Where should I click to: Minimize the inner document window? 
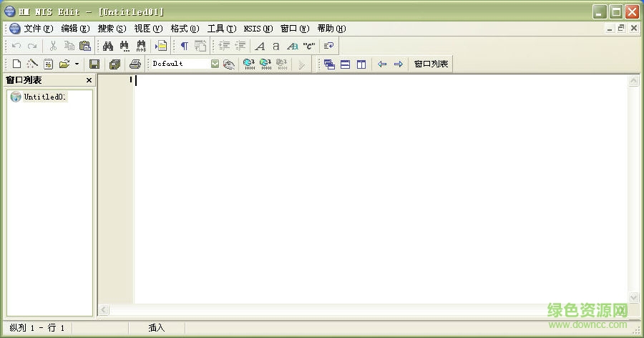[x=610, y=28]
